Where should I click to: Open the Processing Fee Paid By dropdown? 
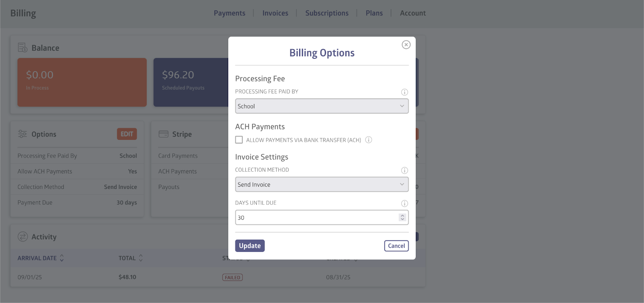point(322,106)
